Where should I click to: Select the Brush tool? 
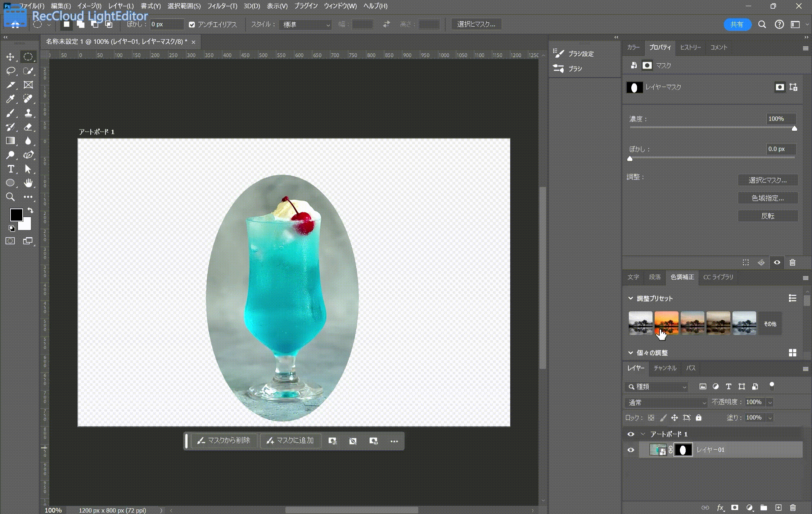click(x=10, y=113)
